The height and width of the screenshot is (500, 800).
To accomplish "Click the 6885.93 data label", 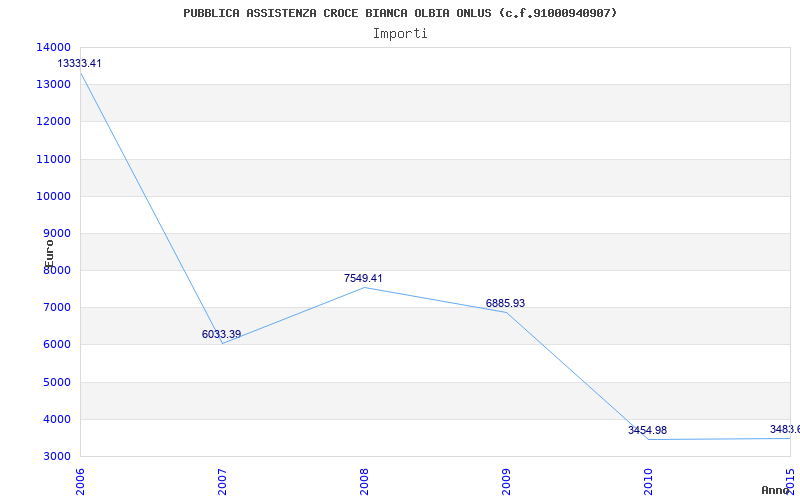I will [505, 303].
